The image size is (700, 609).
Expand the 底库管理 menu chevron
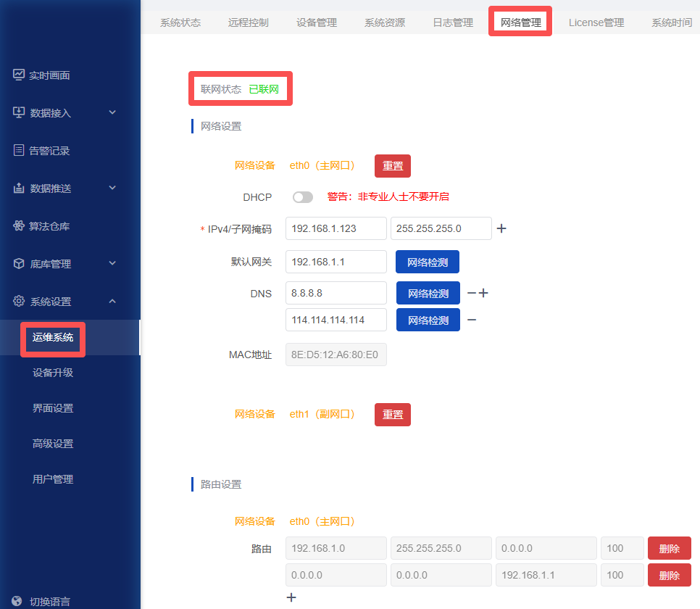coord(112,264)
